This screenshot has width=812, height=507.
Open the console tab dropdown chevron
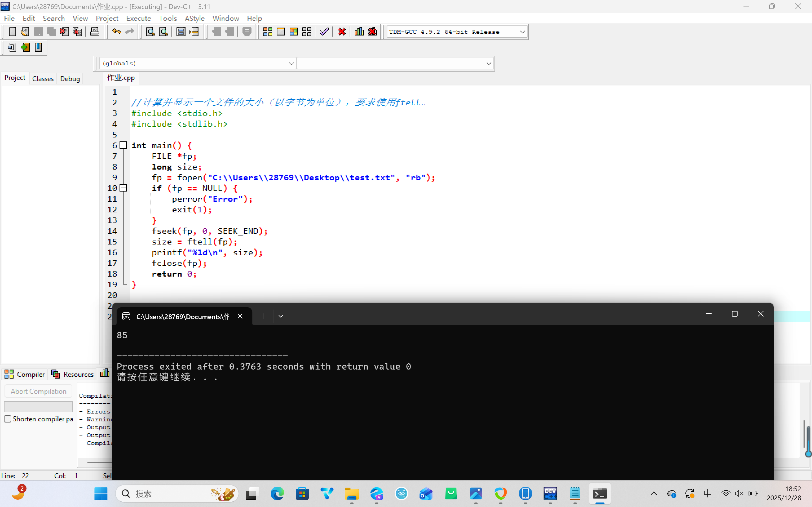point(281,316)
